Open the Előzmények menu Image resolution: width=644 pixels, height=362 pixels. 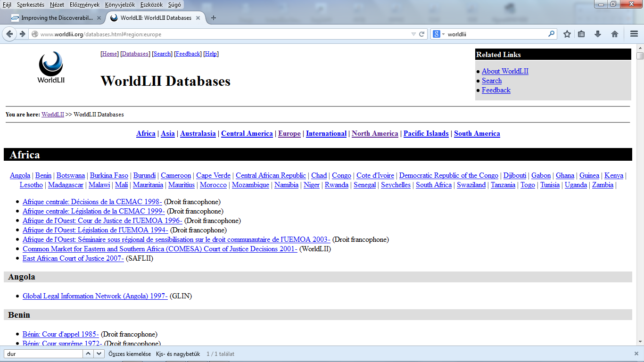[84, 5]
